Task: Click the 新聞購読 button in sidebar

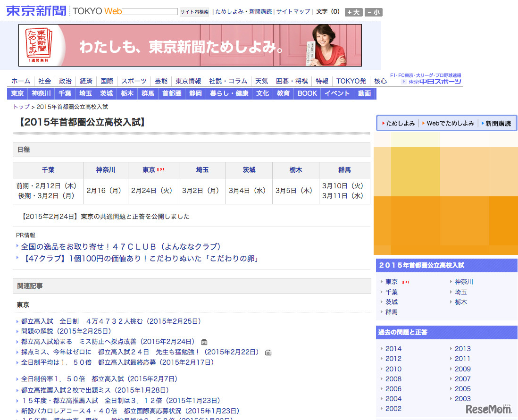Action: [x=499, y=122]
